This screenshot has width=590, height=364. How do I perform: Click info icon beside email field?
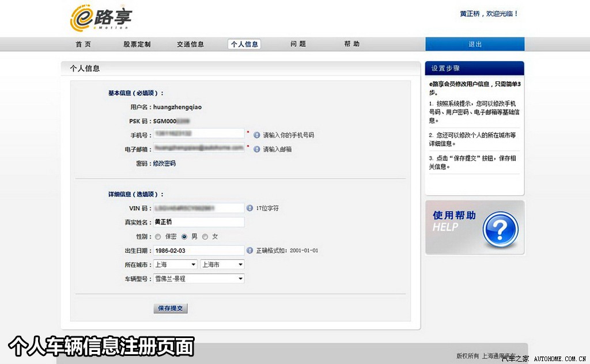[257, 149]
